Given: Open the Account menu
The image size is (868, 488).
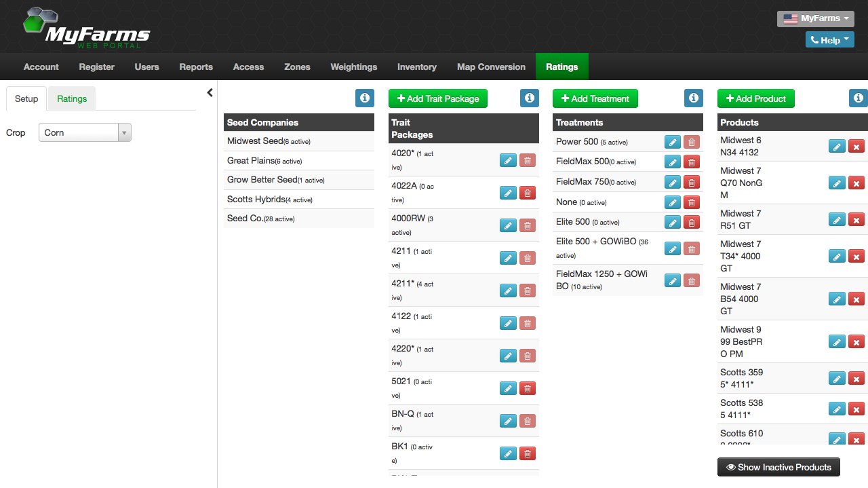Looking at the screenshot, I should (41, 67).
